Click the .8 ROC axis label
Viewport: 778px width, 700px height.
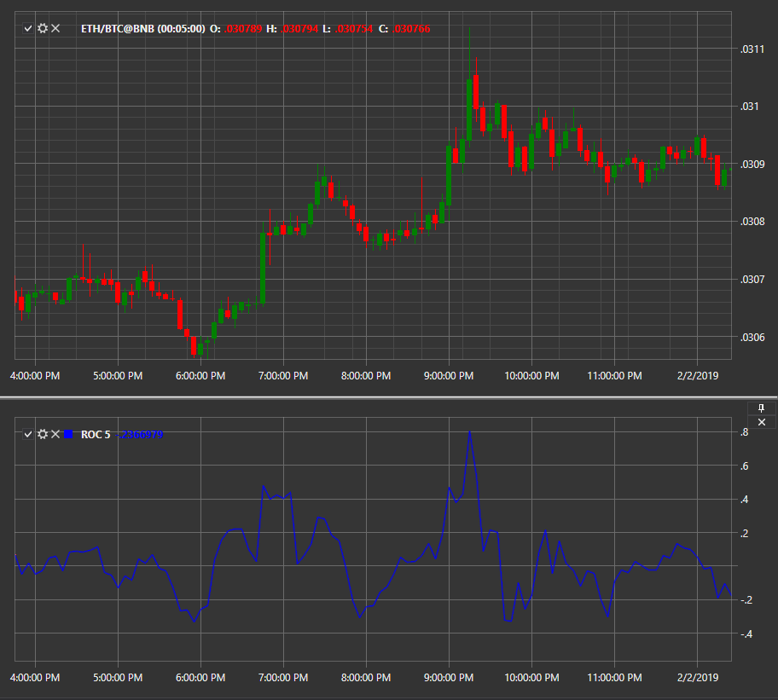pyautogui.click(x=744, y=432)
